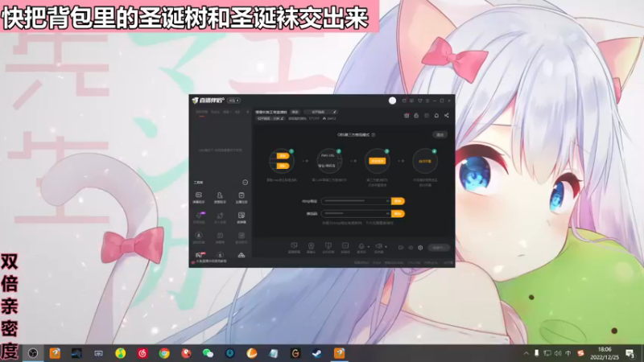Screen dimensions: 644x362
Task: Open Steam from the taskbar
Action: tap(317, 353)
